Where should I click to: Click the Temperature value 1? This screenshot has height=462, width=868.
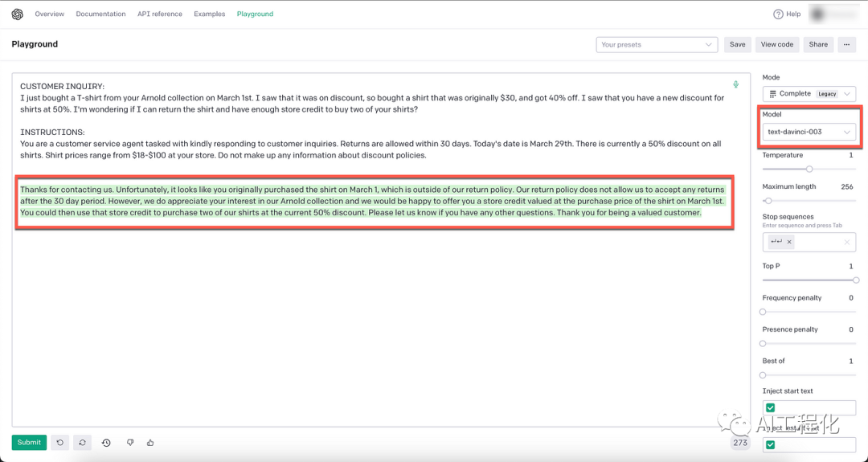click(x=851, y=156)
